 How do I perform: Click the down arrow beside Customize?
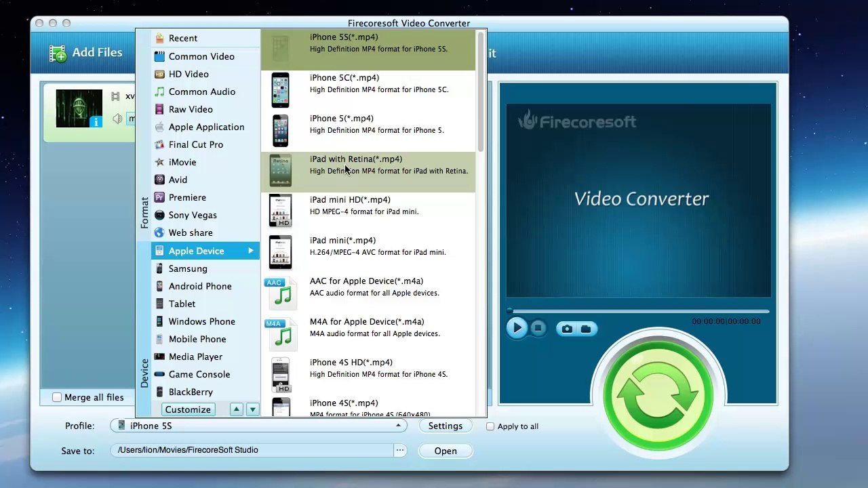point(252,409)
